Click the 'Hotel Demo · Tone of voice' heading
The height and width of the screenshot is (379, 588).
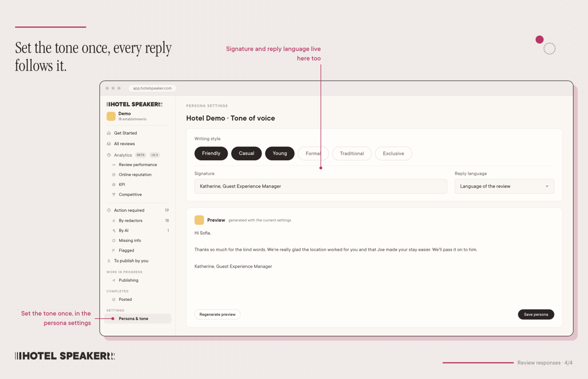point(230,118)
